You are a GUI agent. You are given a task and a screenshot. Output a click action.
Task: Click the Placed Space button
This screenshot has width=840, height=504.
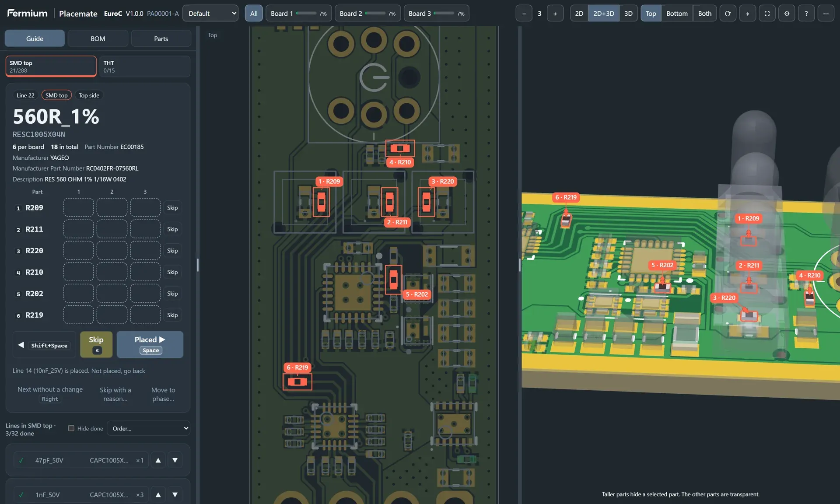(x=150, y=345)
